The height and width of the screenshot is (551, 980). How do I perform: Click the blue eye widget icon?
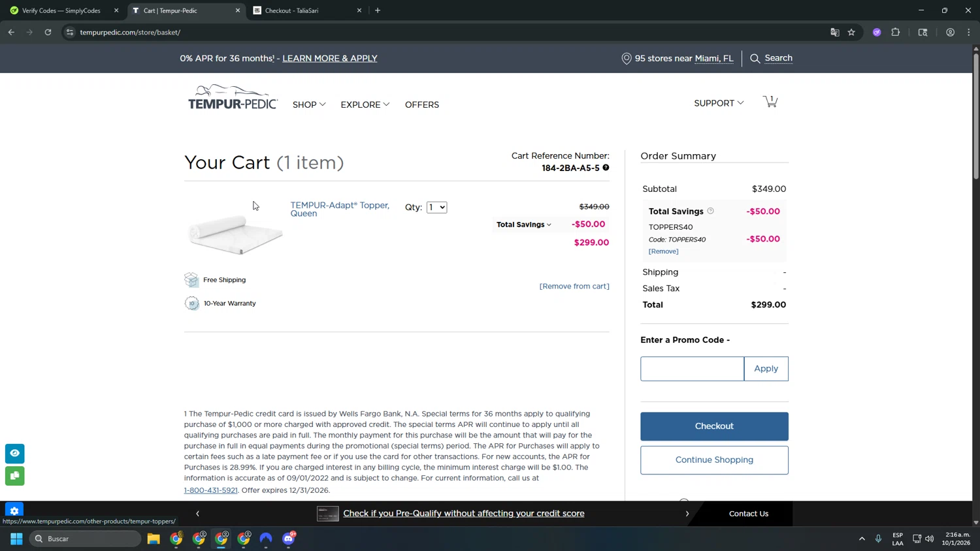coord(15,453)
